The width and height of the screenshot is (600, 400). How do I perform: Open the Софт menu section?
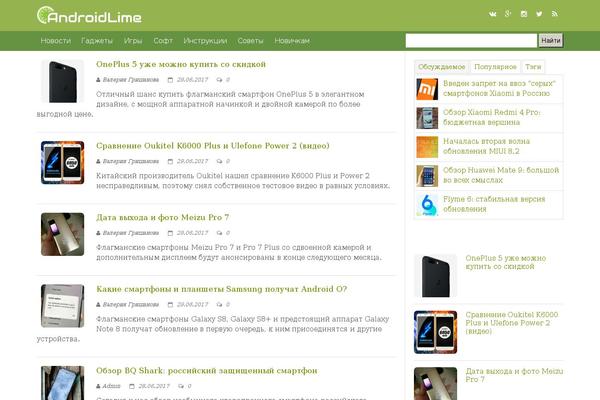(163, 41)
